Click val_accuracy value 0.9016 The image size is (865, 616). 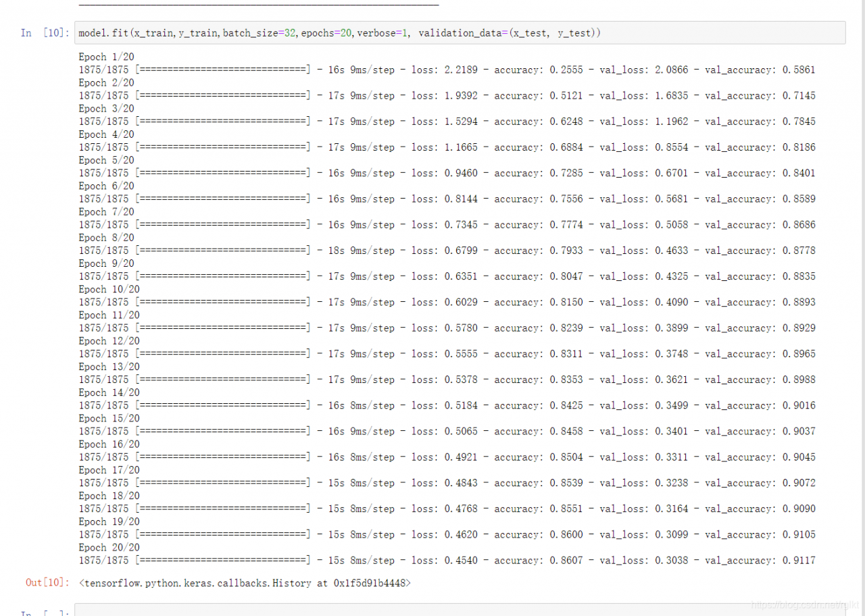pyautogui.click(x=799, y=405)
